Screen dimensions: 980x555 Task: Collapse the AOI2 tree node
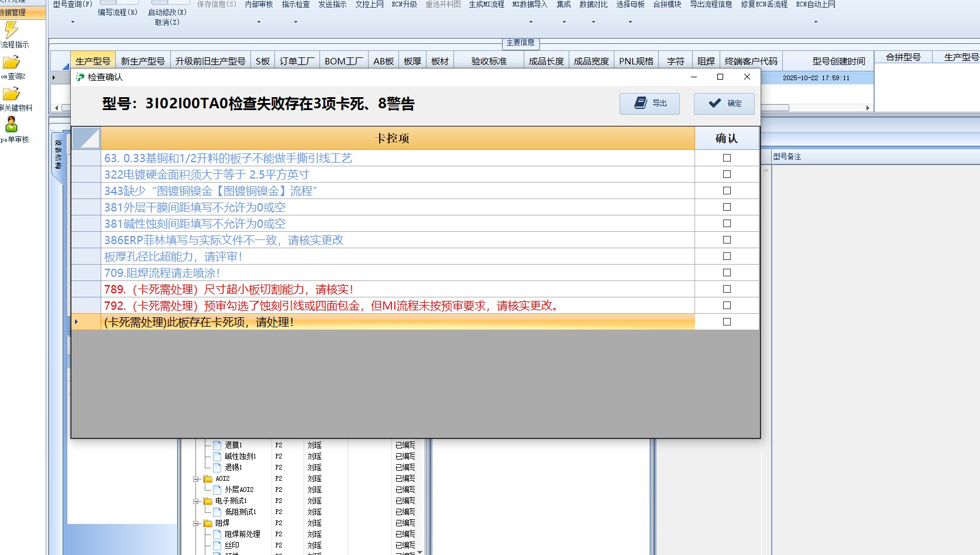pyautogui.click(x=197, y=479)
